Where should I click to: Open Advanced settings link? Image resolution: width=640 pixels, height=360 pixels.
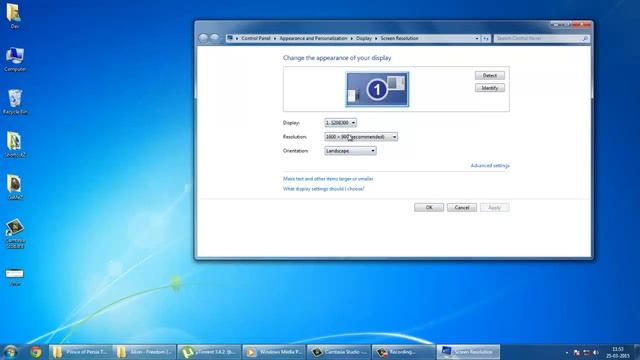click(490, 166)
